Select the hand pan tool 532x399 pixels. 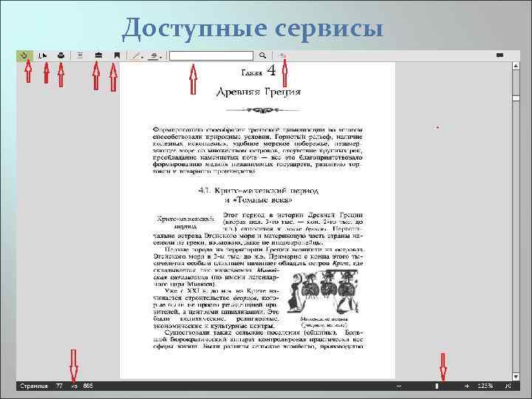[24, 55]
